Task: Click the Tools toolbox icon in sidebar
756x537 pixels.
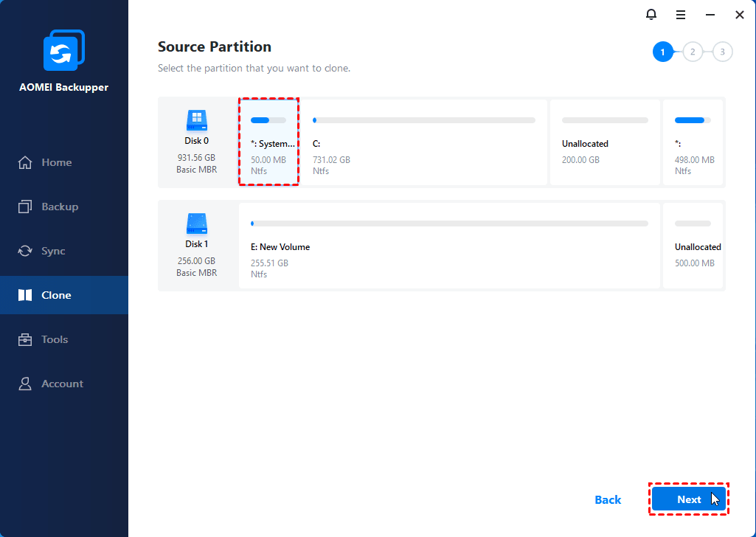Action: click(x=25, y=339)
